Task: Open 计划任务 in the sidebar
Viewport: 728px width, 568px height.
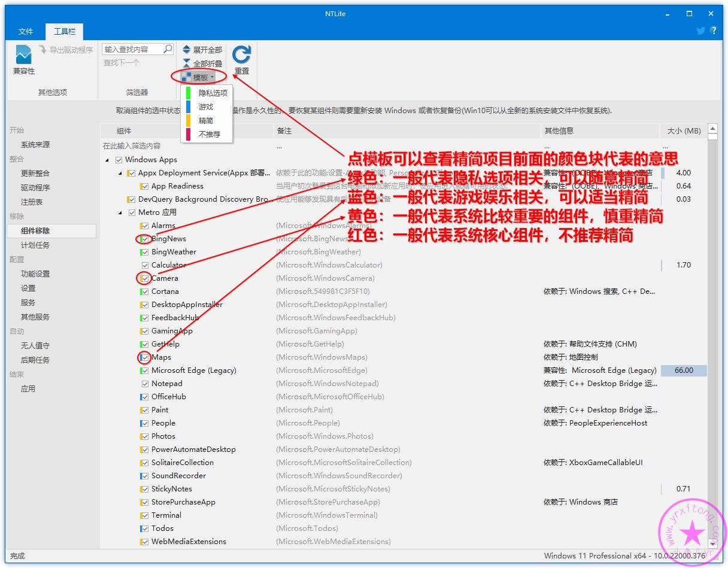Action: [x=35, y=245]
